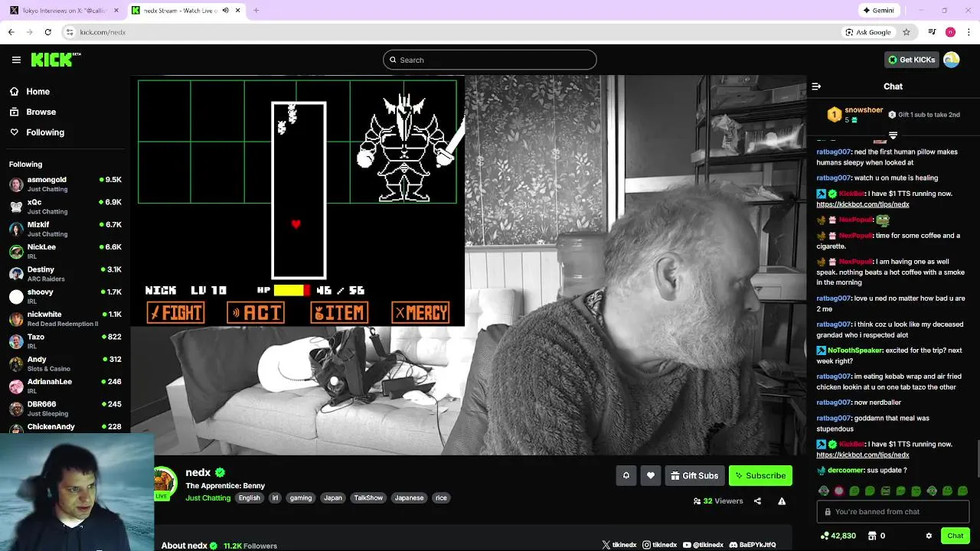Open asmongold channel in Following list
Screen dimensions: 980x551
click(x=65, y=184)
